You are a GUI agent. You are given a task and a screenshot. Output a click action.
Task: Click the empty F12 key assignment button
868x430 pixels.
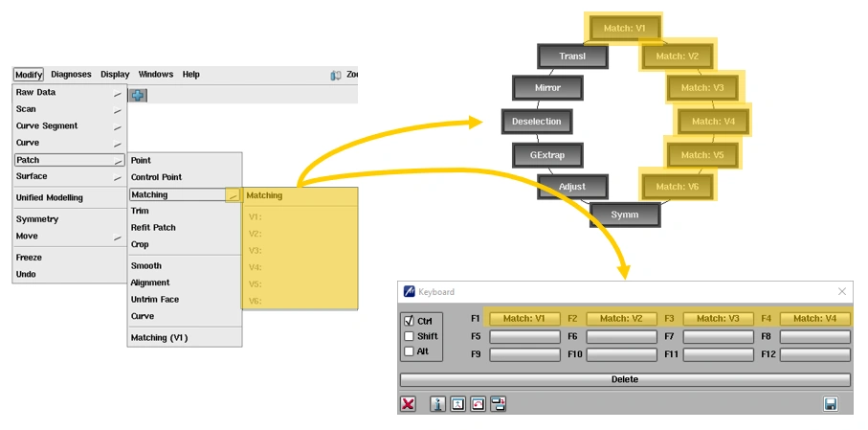click(x=814, y=354)
